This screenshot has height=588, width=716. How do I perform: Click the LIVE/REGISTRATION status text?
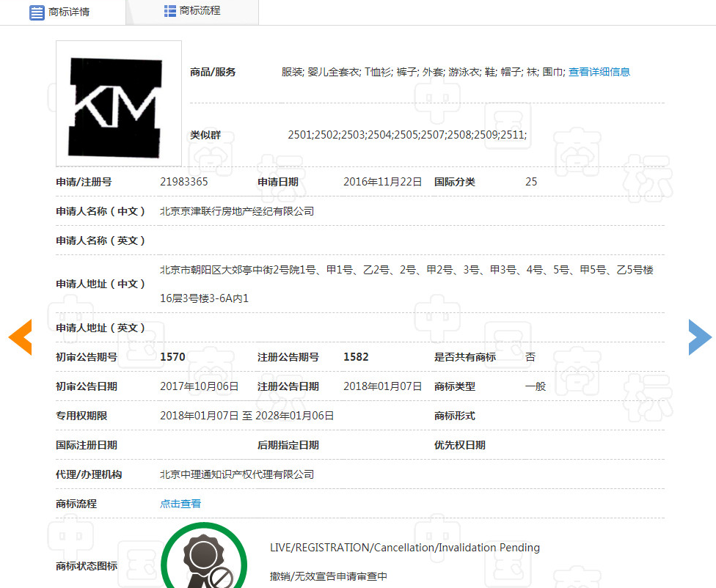(x=404, y=548)
